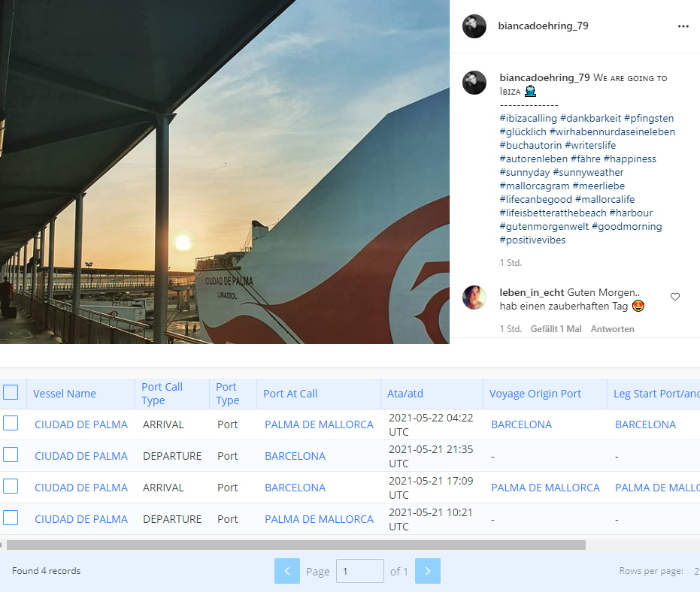Open the three-dot options menu of the post
Image resolution: width=700 pixels, height=592 pixels.
pos(683,26)
